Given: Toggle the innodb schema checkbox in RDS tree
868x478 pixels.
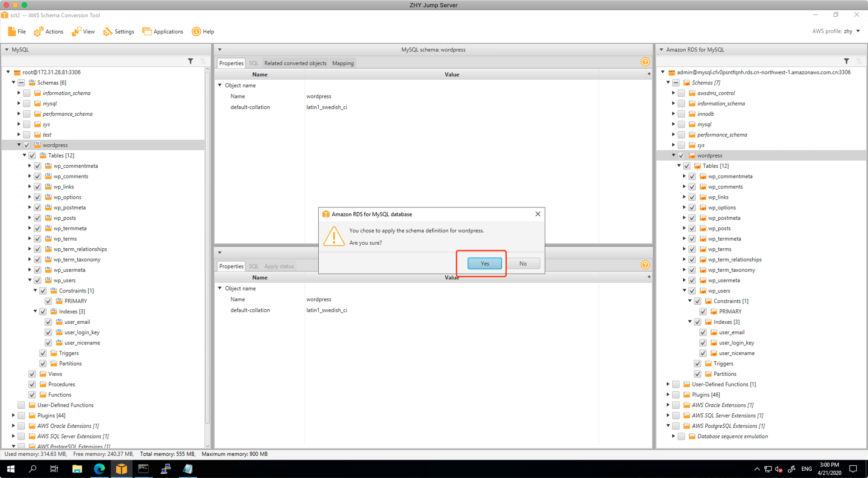Looking at the screenshot, I should click(681, 114).
